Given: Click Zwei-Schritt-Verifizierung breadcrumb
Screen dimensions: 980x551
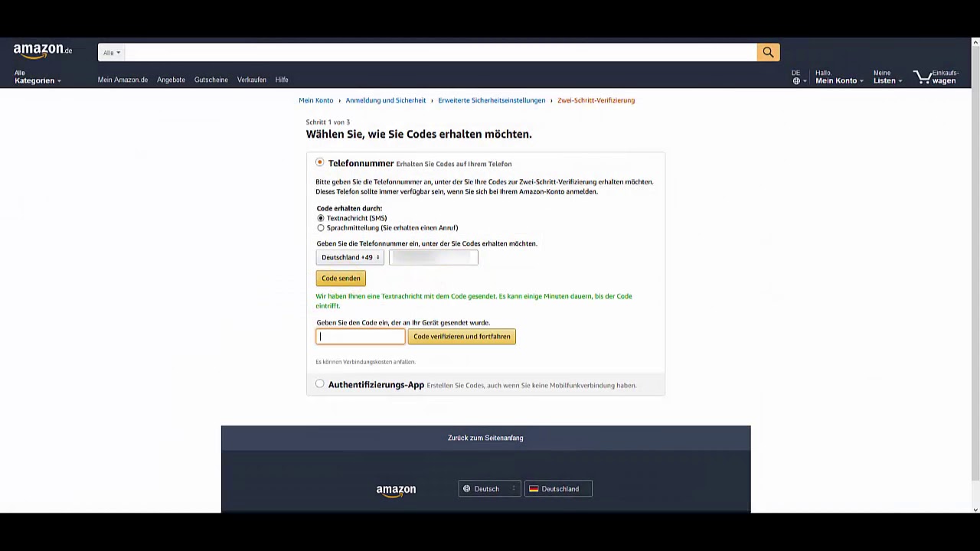Looking at the screenshot, I should 596,100.
